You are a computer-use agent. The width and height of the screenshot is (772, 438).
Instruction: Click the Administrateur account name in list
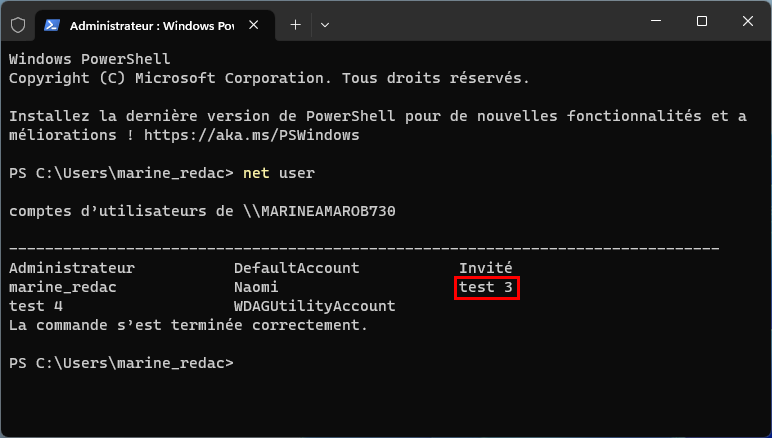click(72, 268)
